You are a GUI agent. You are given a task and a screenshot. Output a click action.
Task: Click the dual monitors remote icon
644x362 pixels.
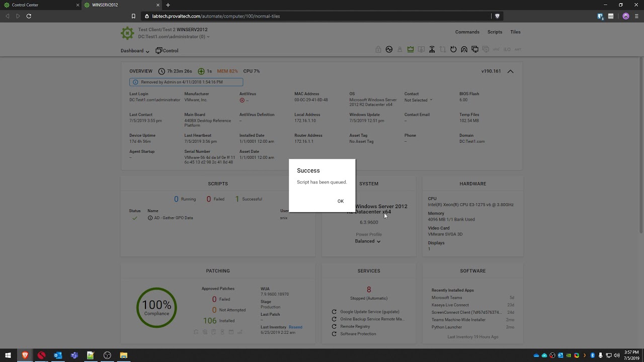click(475, 49)
